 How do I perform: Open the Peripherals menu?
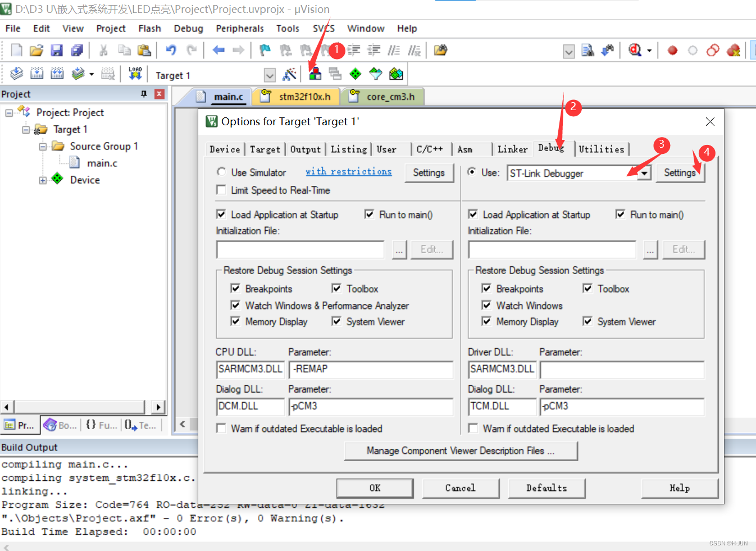[240, 29]
